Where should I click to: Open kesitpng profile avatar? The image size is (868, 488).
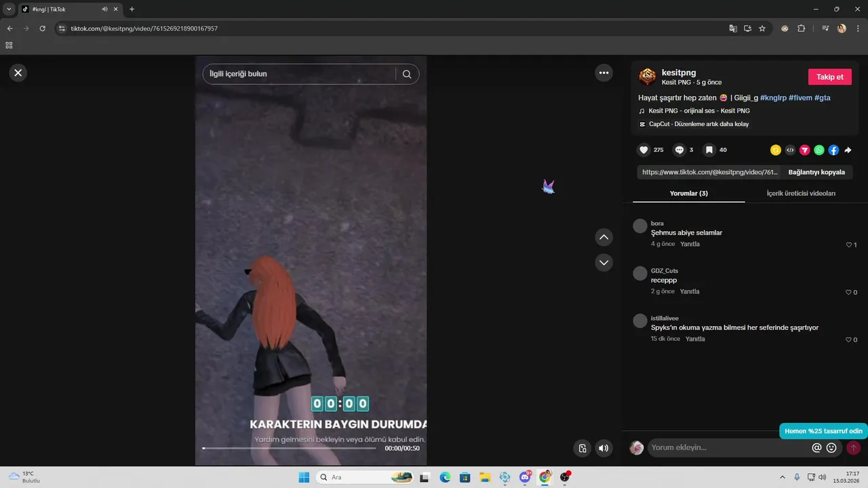[648, 77]
